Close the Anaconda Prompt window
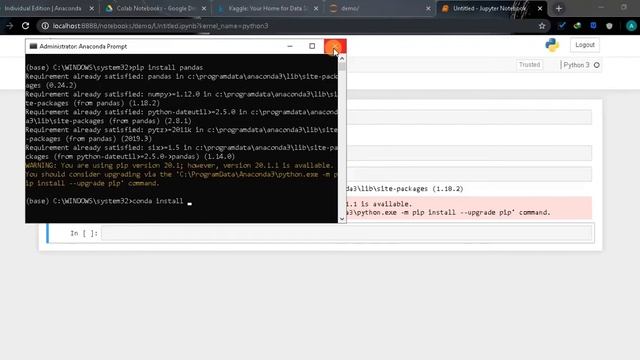This screenshot has width=640, height=360. pos(335,46)
